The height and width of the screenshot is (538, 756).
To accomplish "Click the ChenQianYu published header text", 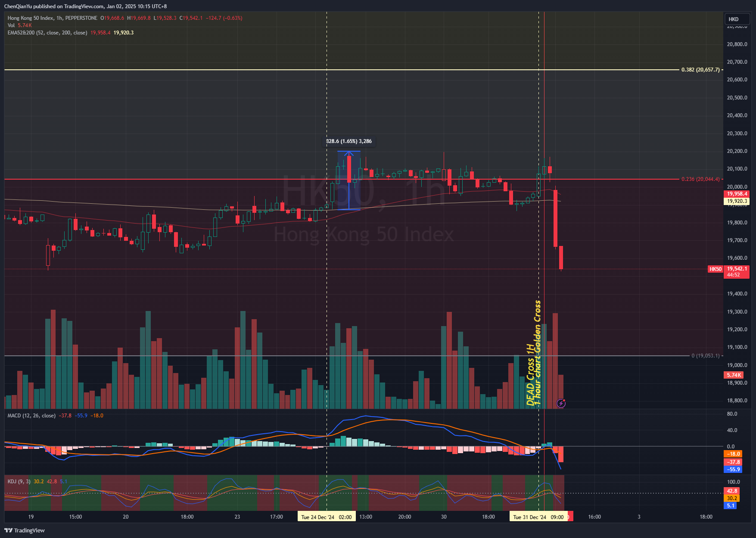I will point(85,6).
